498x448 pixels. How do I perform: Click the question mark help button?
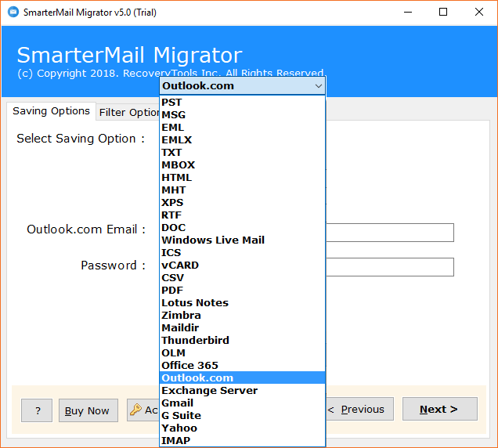pyautogui.click(x=37, y=410)
